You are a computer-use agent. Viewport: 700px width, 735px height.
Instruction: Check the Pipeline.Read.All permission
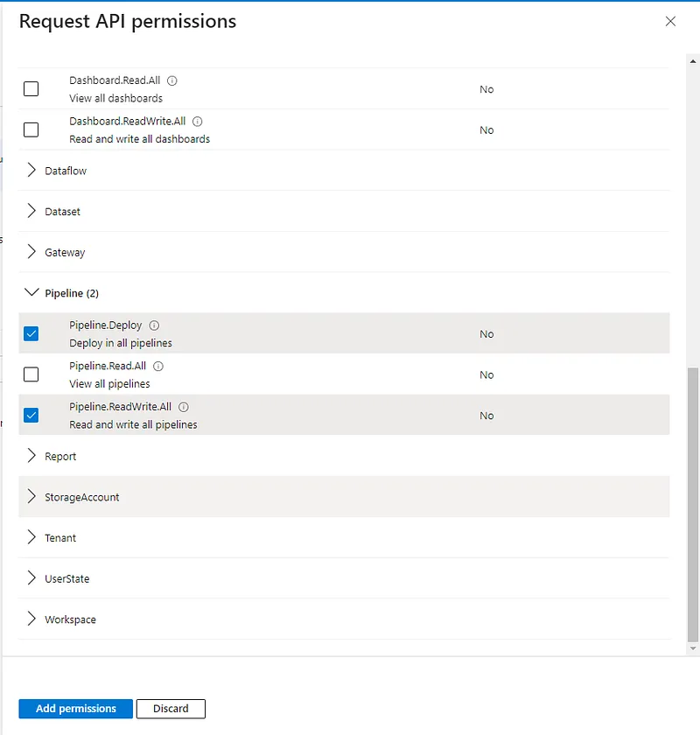click(31, 374)
